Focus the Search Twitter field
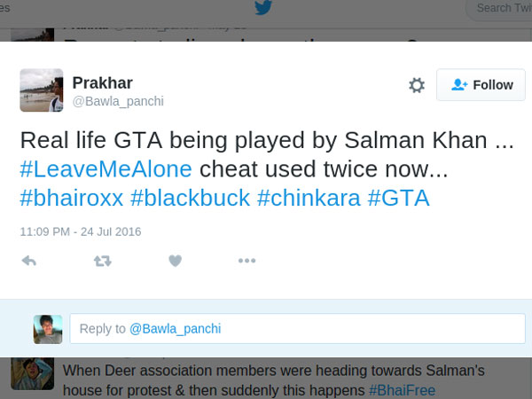The height and width of the screenshot is (399, 532). point(501,9)
